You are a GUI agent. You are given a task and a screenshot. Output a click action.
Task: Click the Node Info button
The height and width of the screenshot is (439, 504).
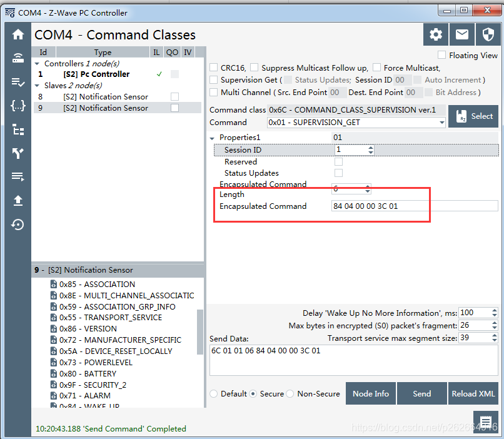point(371,393)
